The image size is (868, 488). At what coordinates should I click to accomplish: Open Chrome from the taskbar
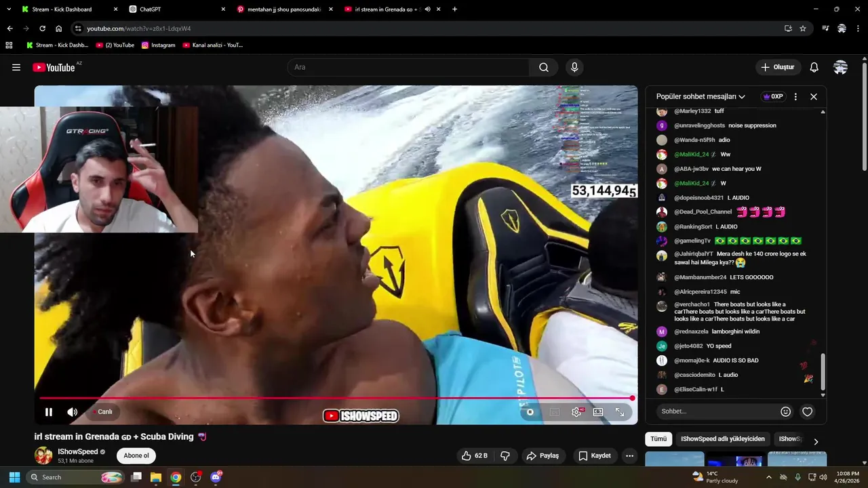click(x=176, y=477)
